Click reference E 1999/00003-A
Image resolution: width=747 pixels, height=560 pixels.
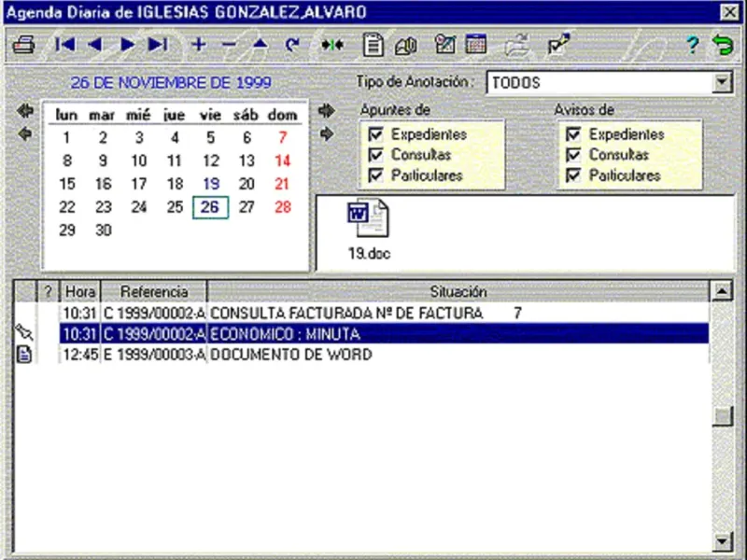154,355
